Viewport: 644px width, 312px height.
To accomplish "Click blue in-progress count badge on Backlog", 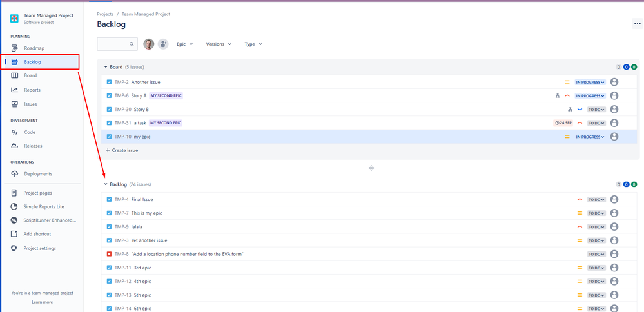I will pyautogui.click(x=627, y=184).
